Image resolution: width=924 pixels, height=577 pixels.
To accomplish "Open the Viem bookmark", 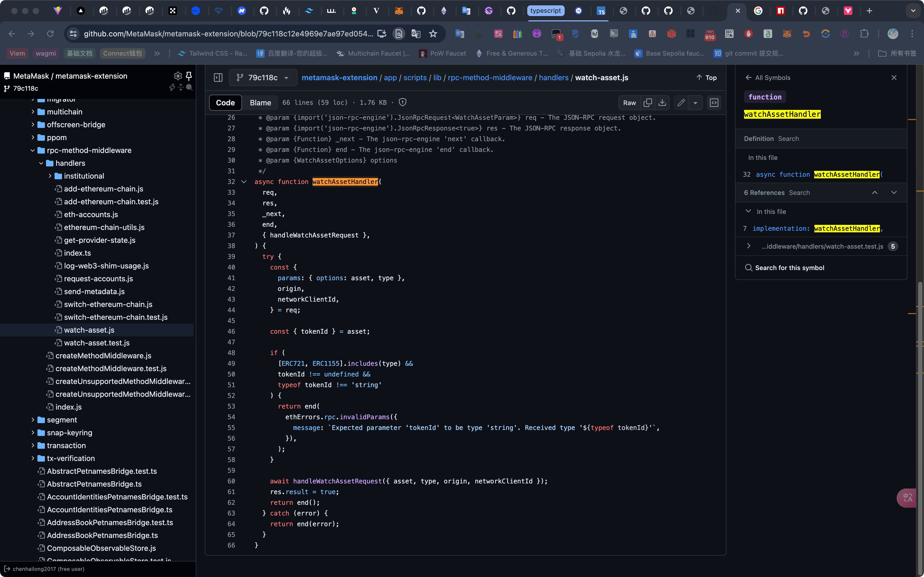I will coord(17,53).
